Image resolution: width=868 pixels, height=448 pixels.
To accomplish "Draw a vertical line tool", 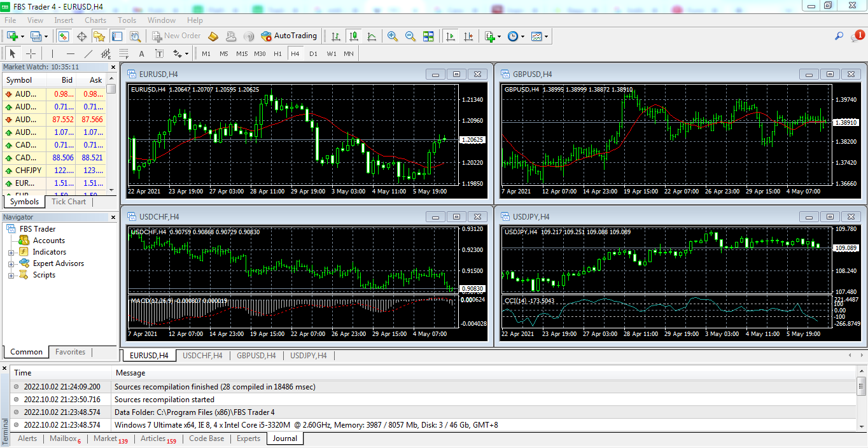I will point(53,53).
